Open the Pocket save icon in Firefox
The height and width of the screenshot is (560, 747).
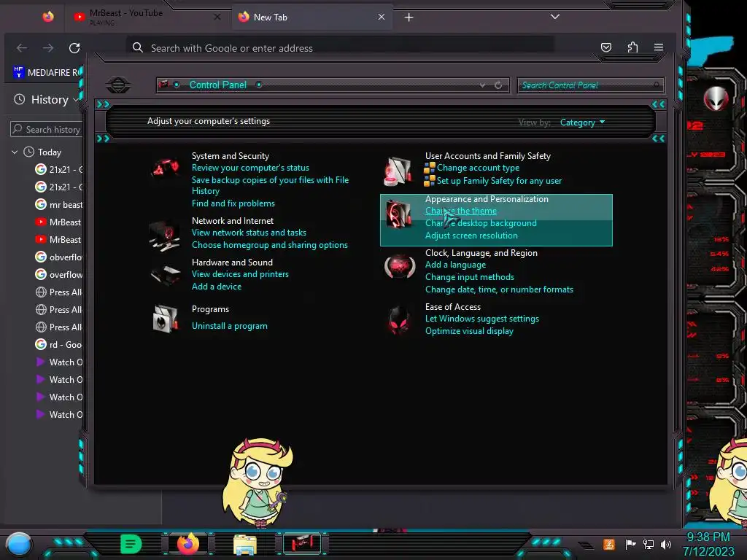(x=606, y=47)
